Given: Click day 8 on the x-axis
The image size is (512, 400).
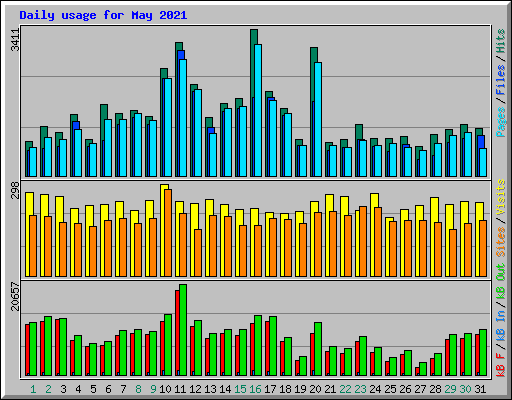Looking at the screenshot, I should point(138,389).
